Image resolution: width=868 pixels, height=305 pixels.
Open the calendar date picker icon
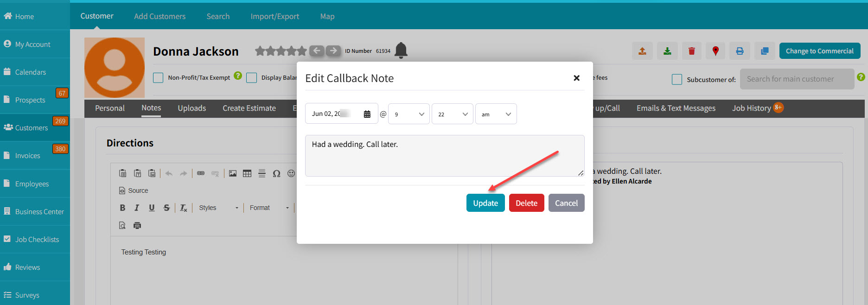click(x=367, y=114)
